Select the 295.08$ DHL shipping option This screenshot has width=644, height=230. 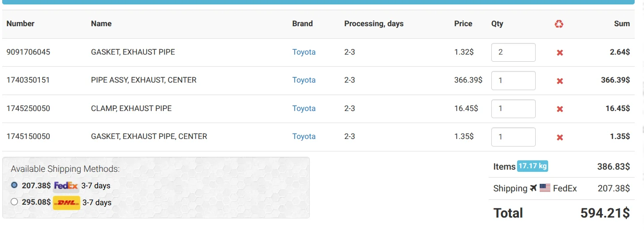pyautogui.click(x=14, y=202)
